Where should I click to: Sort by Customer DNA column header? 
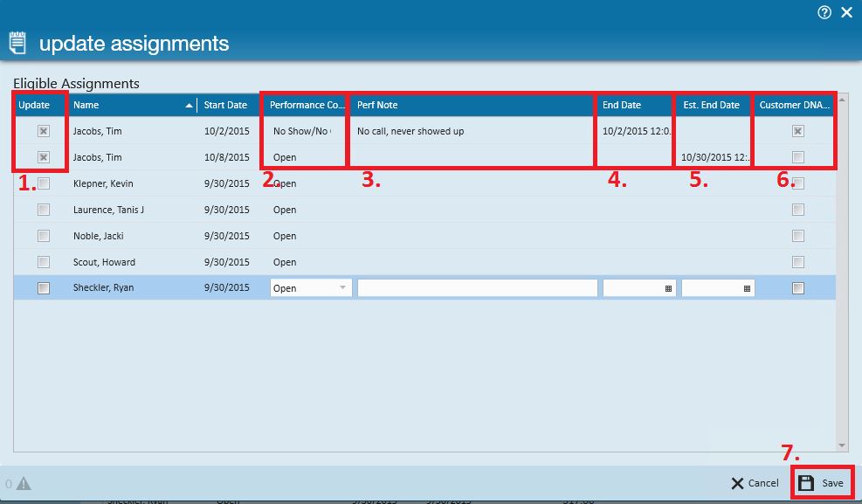click(x=794, y=105)
